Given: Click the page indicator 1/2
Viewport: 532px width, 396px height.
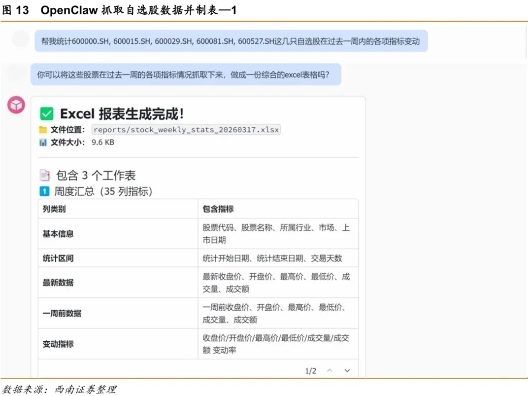Looking at the screenshot, I should (x=310, y=370).
